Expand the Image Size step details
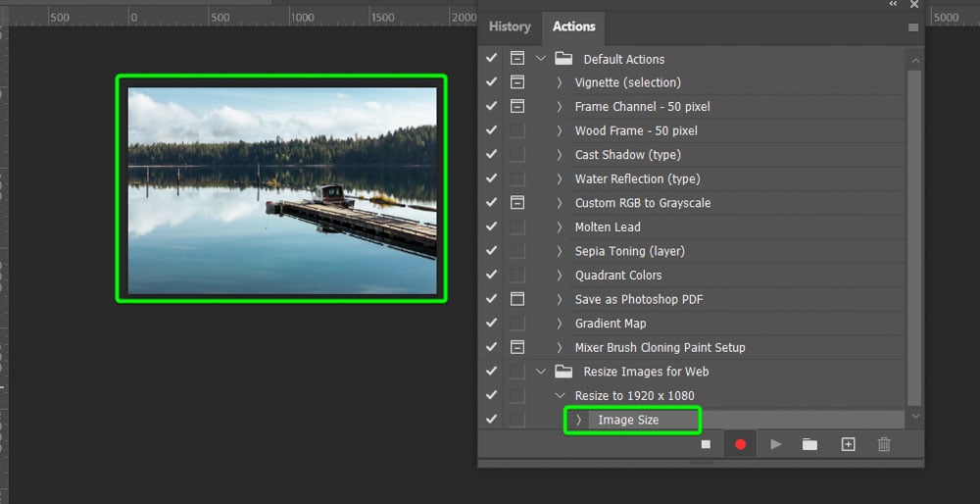980x504 pixels. [579, 420]
